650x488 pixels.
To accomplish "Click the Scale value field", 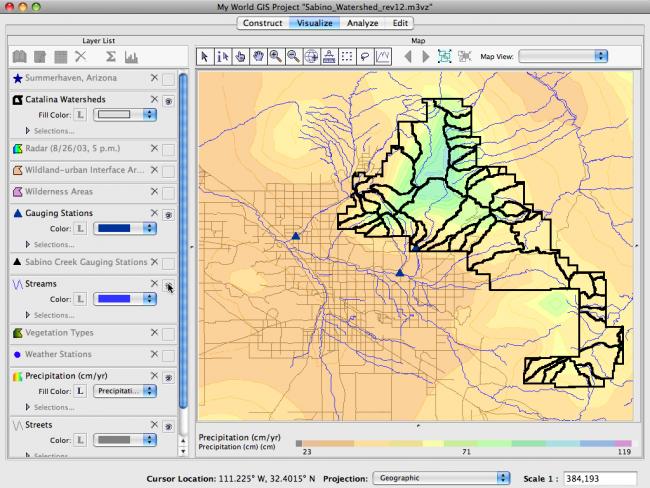I will [x=598, y=478].
